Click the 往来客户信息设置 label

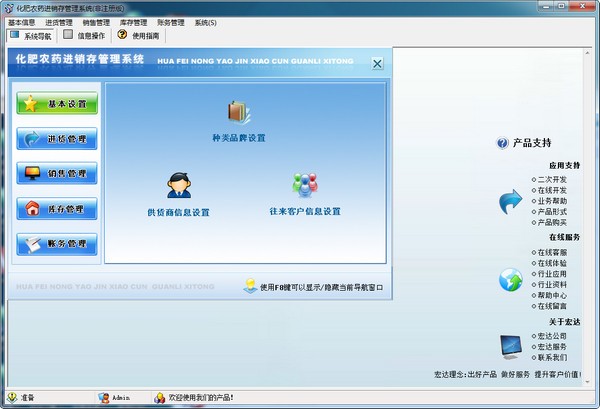tap(305, 211)
